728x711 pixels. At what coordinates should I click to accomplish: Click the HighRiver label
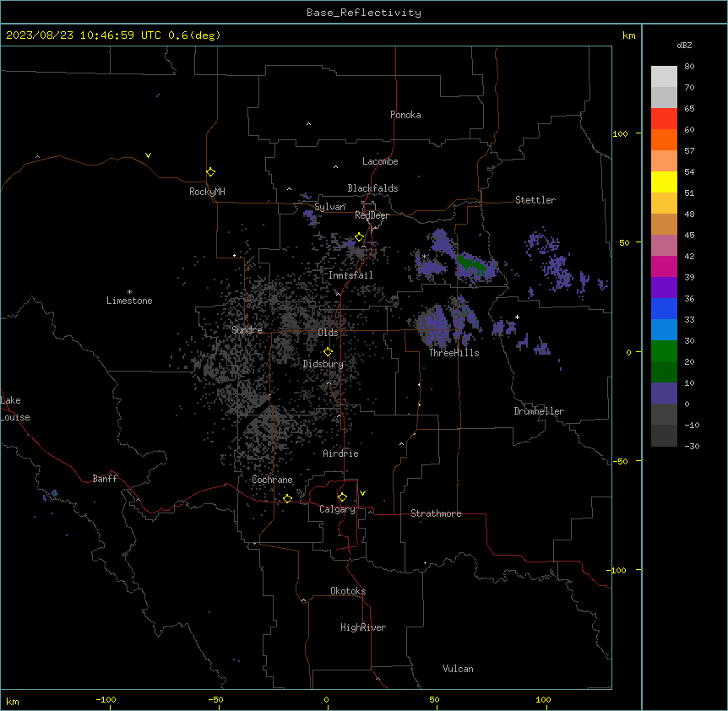(363, 627)
